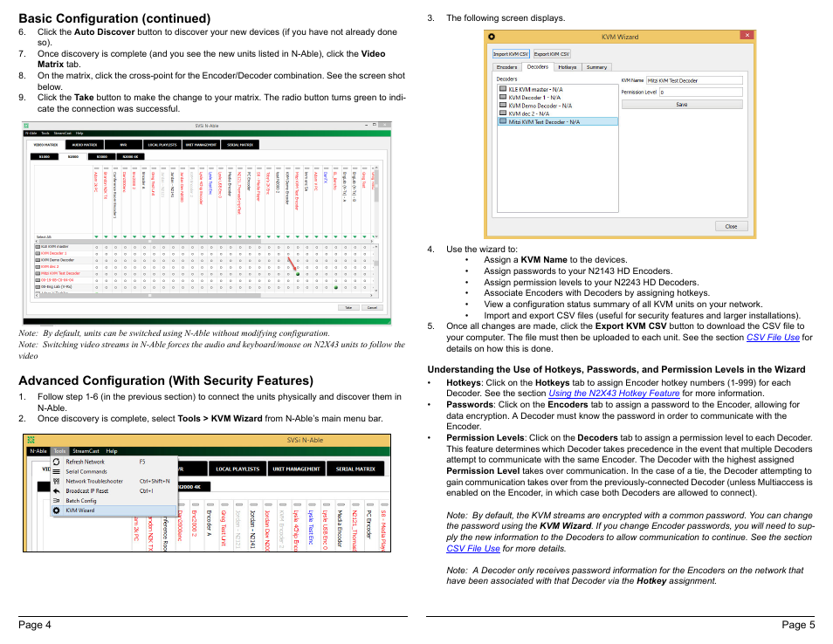
Task: Click the PC Encoder column header in Tools menu screenshot
Action: [x=368, y=524]
